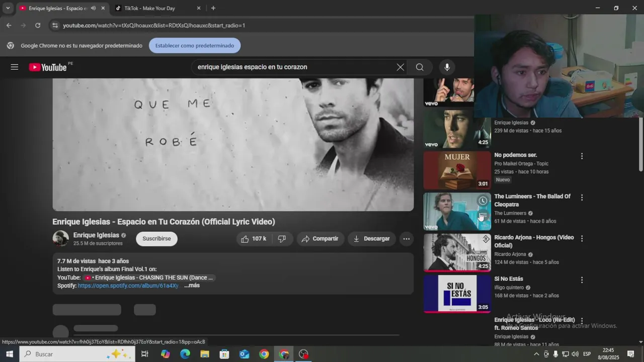Set Chrome as default with Establecer como predeterminado

195,45
